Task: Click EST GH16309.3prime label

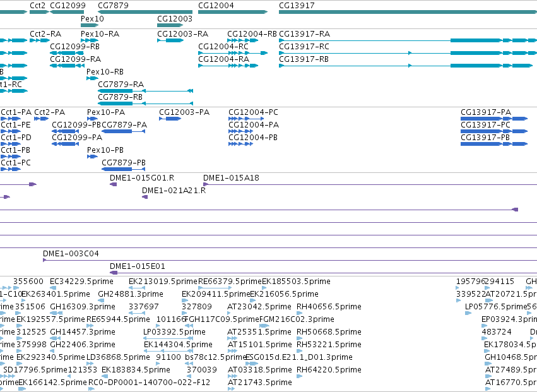Action: pos(83,307)
